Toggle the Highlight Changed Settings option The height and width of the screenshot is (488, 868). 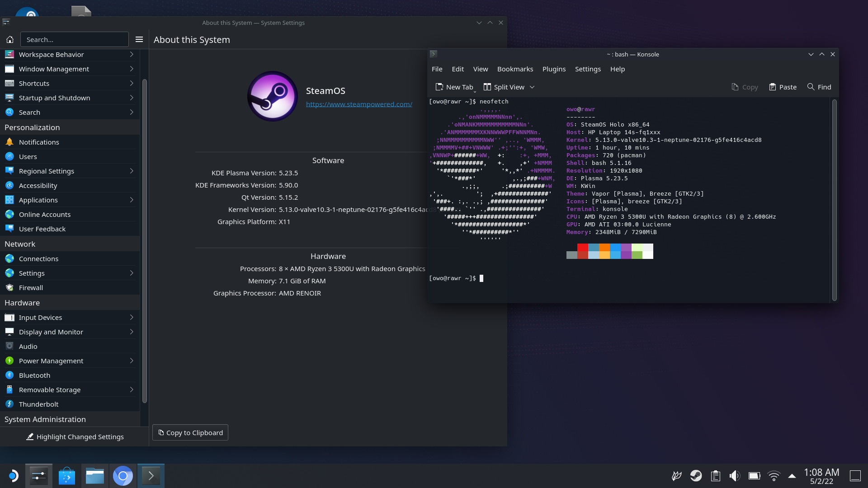click(75, 437)
